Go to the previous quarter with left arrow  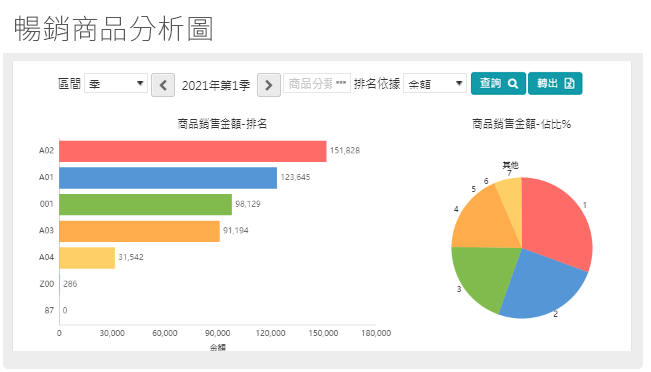pyautogui.click(x=163, y=85)
